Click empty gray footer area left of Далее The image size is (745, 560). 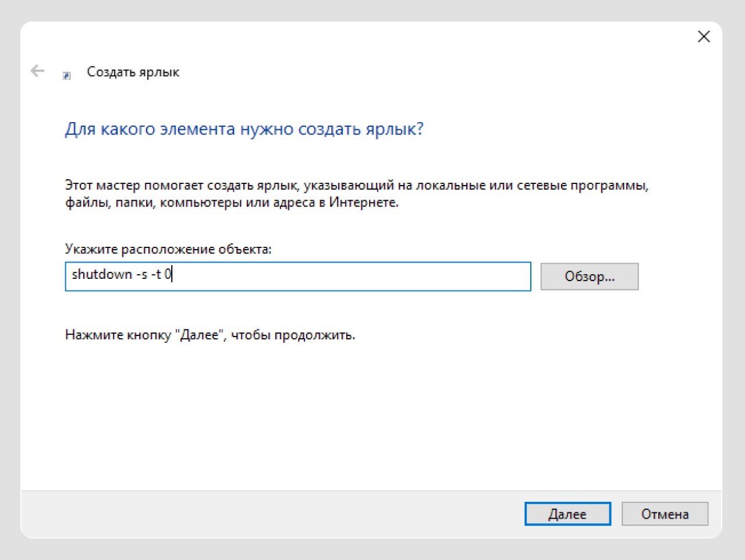(262, 514)
